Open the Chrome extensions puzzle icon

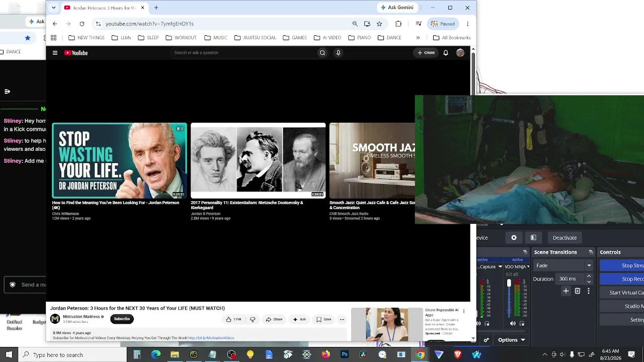(x=398, y=24)
